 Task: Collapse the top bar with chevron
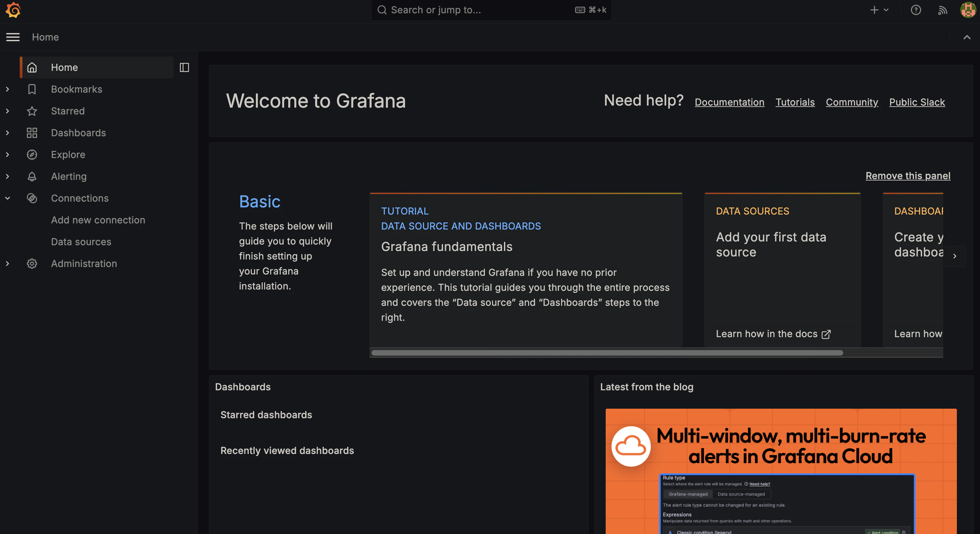point(967,37)
